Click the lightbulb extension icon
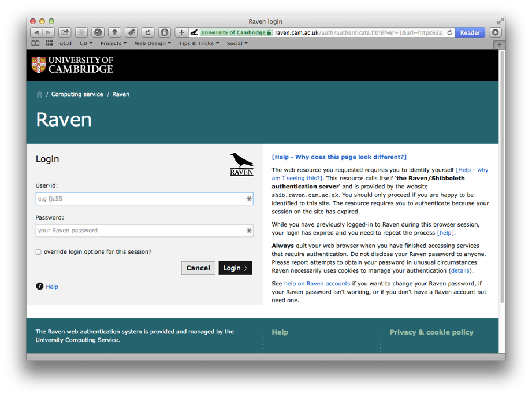Image resolution: width=532 pixels, height=397 pixels. 114,32
